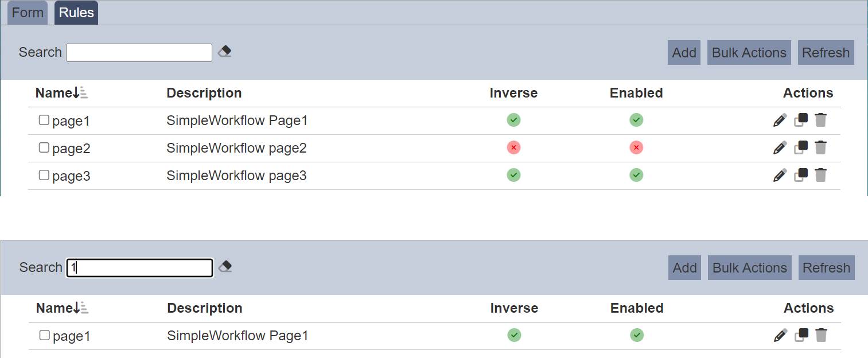Duplicate the page2 rule using copy icon
The image size is (868, 358).
coord(800,147)
